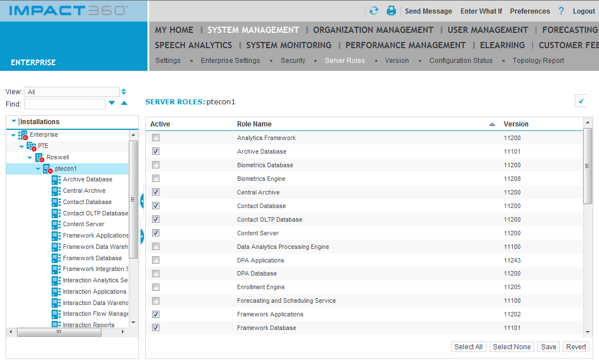This screenshot has width=599, height=364.
Task: Click the refresh icon in the top toolbar
Action: pyautogui.click(x=374, y=11)
